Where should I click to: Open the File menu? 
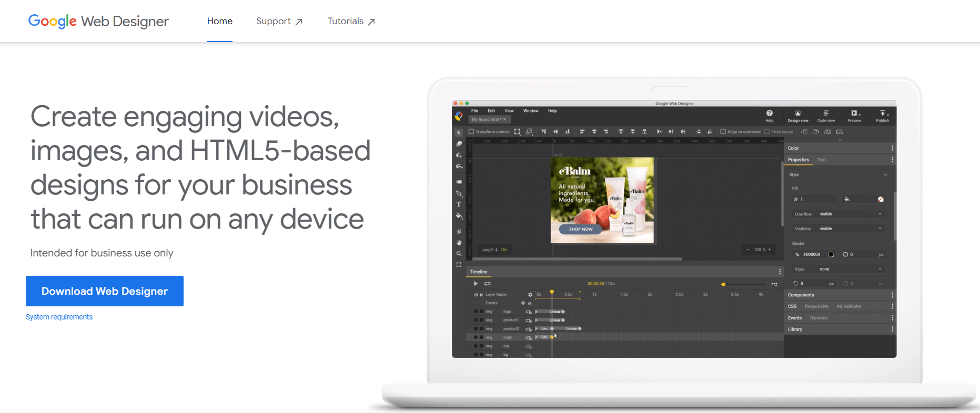(474, 111)
